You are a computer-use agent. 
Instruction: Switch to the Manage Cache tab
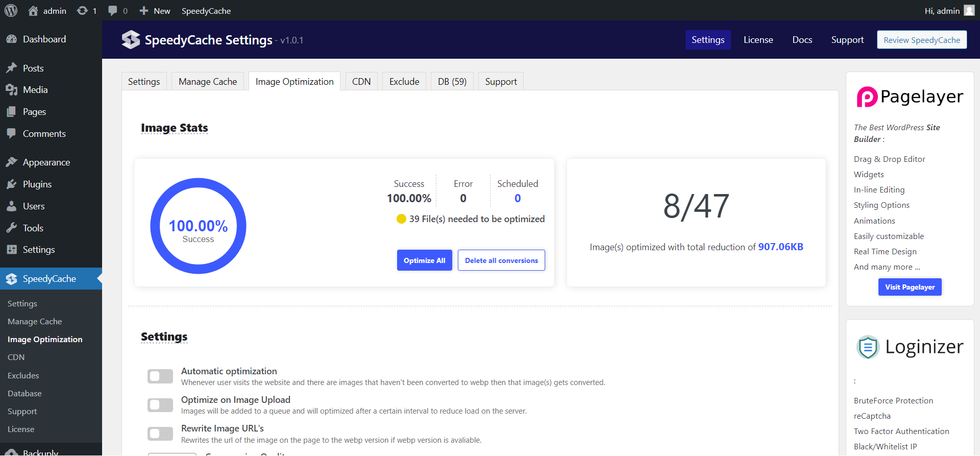tap(208, 82)
